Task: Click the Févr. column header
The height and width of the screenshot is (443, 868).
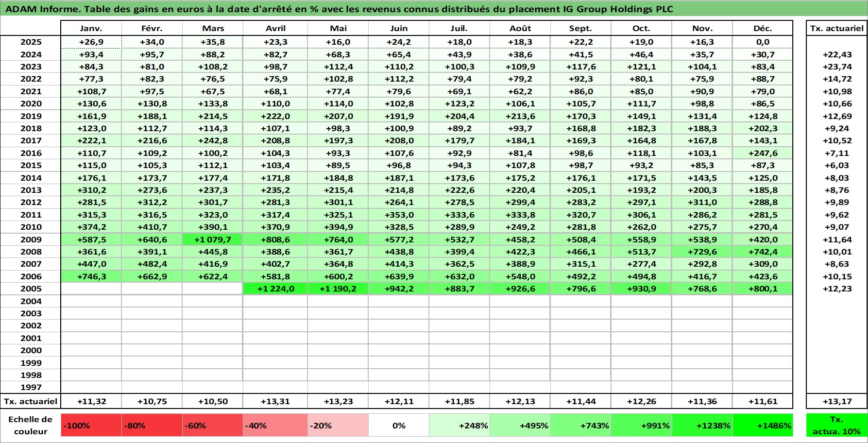Action: [x=152, y=28]
